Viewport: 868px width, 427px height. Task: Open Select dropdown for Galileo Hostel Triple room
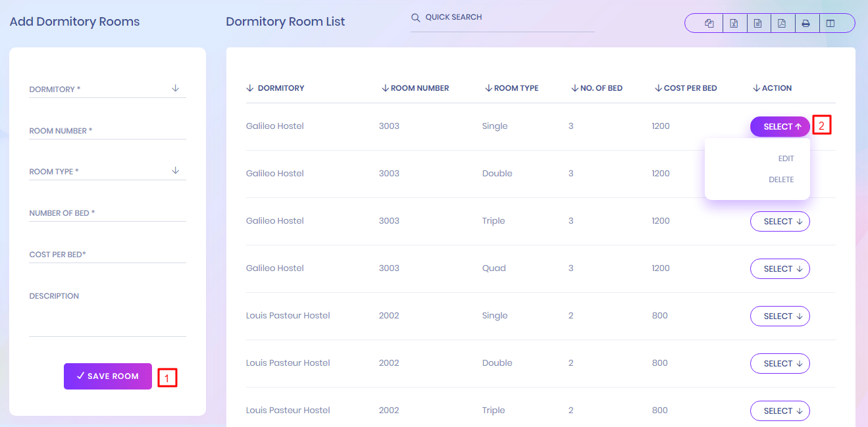tap(780, 222)
